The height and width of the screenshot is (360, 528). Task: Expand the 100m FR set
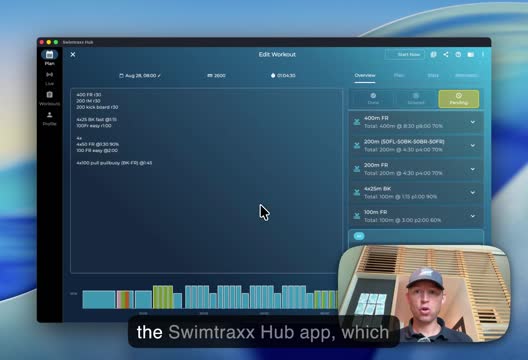coord(473,216)
